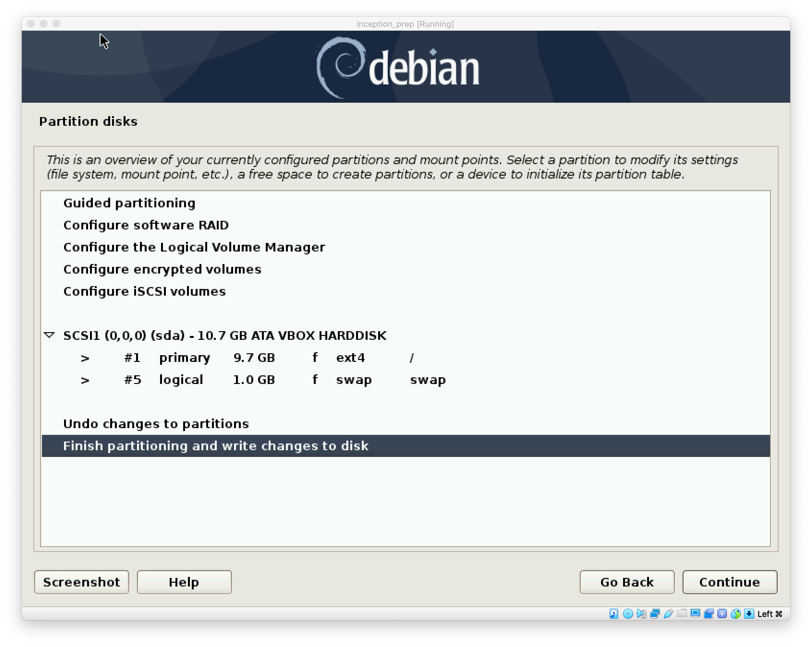Click the display settings status icon
Viewport: 812px width, 647px height.
pyautogui.click(x=695, y=613)
